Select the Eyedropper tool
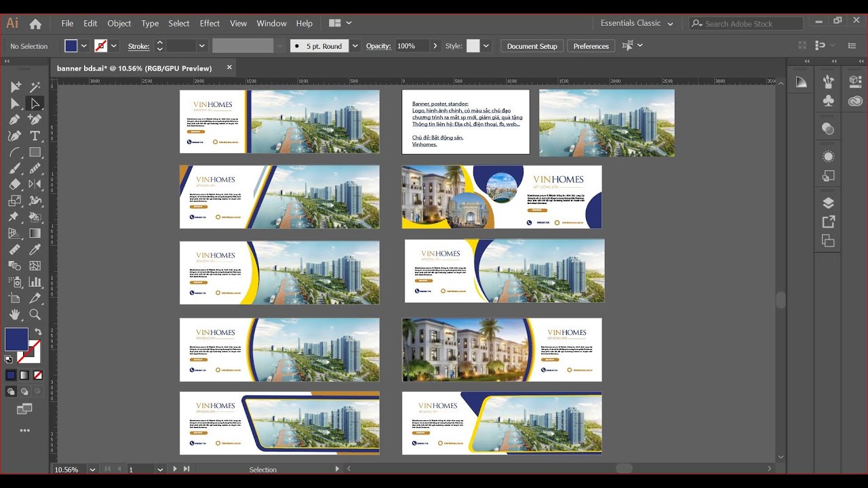Viewport: 868px width, 488px height. click(x=35, y=249)
